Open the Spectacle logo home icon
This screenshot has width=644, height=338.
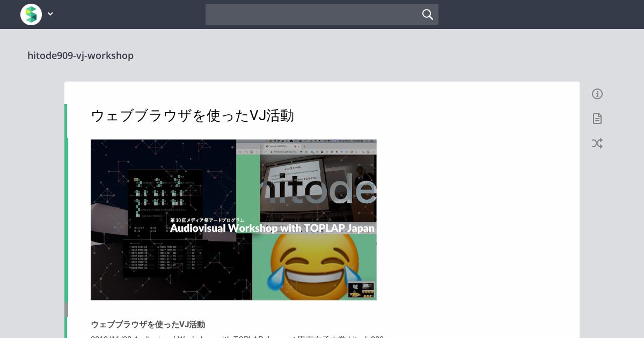point(31,14)
